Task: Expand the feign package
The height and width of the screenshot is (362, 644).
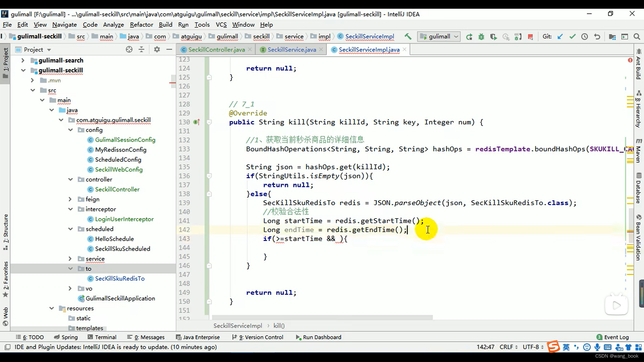Action: coord(70,199)
